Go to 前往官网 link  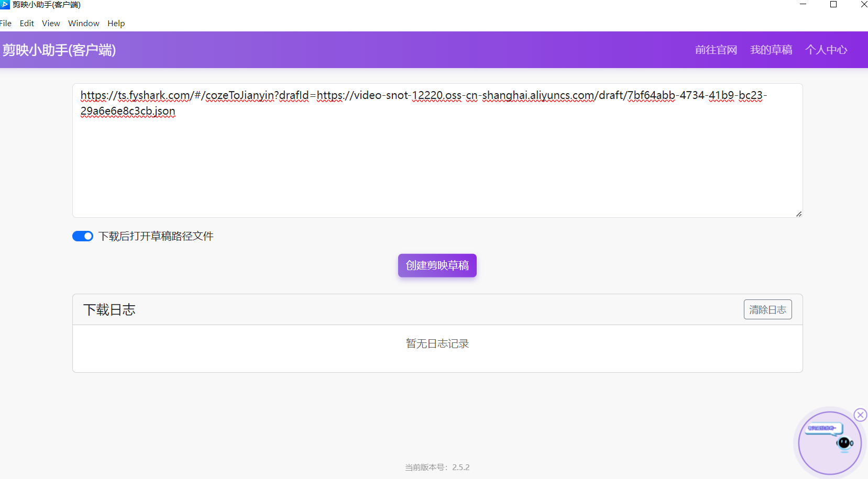point(716,50)
